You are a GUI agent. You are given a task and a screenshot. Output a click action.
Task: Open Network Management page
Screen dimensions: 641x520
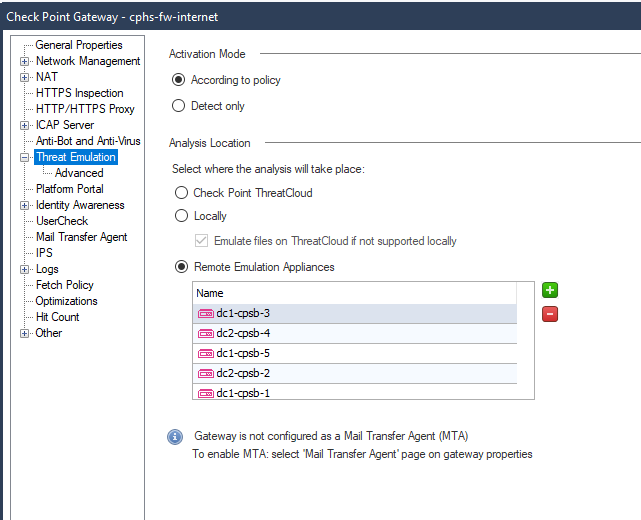(88, 61)
